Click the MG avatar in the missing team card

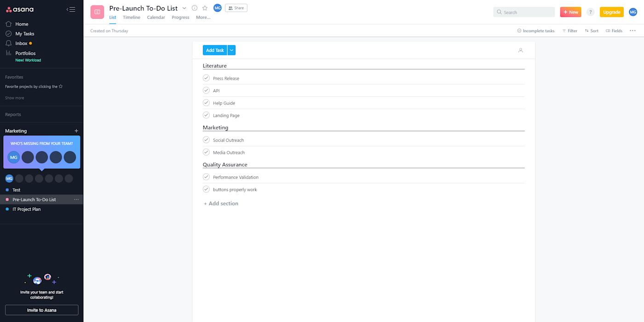click(x=14, y=157)
